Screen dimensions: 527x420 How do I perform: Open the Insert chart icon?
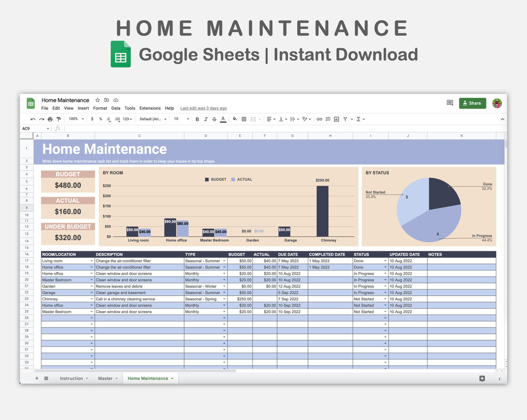(336, 119)
